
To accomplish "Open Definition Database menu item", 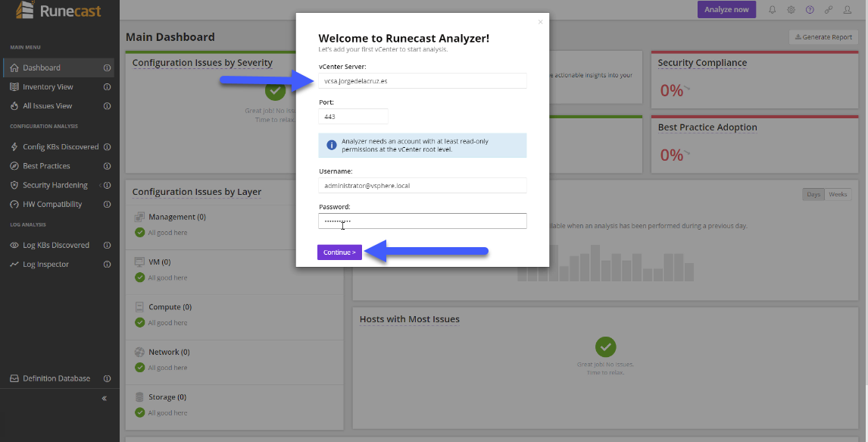I will [x=58, y=378].
